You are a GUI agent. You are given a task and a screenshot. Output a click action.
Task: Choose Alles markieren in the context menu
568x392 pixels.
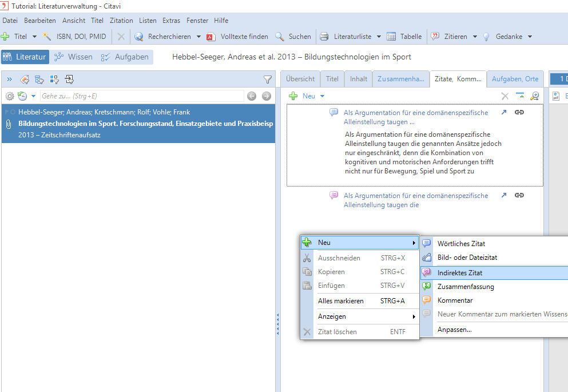click(x=360, y=301)
